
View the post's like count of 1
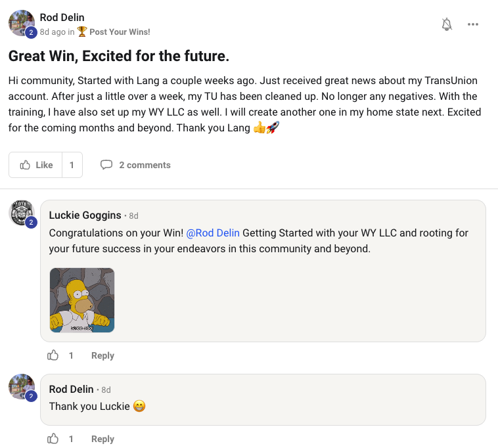[72, 165]
